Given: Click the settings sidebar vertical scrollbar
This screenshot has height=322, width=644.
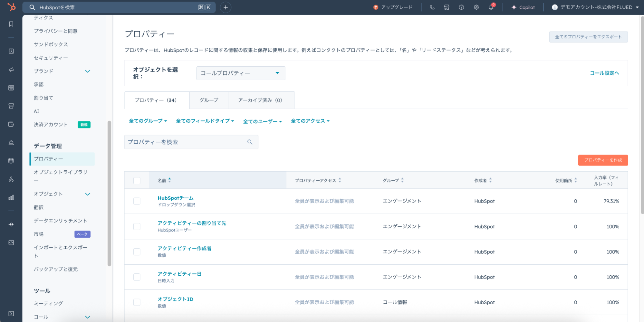Looking at the screenshot, I should (x=109, y=193).
